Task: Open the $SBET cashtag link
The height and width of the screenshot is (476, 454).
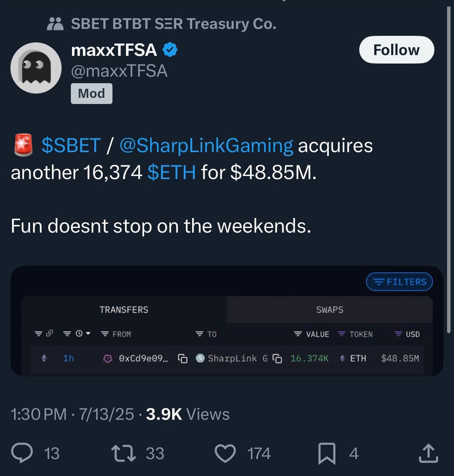Action: point(71,146)
